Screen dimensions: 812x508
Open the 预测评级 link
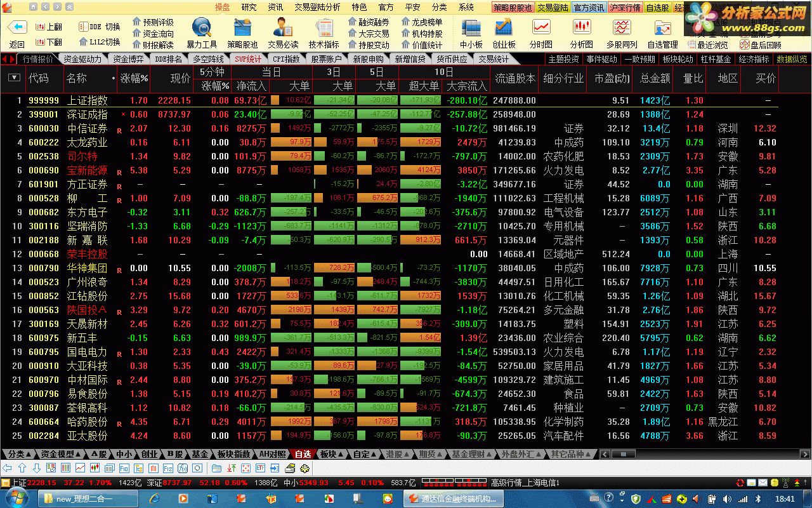(x=154, y=22)
